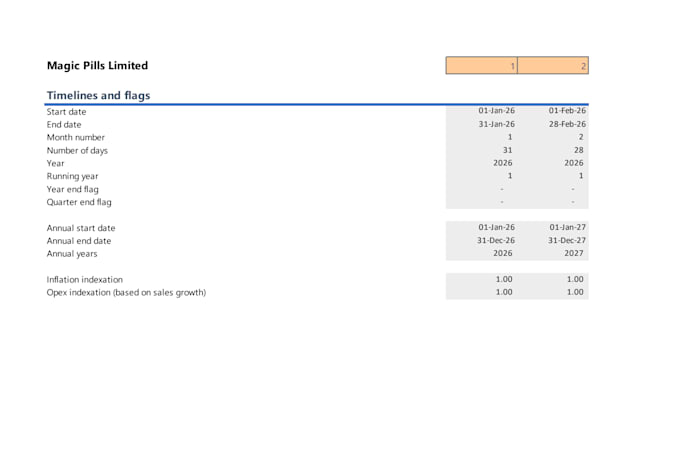
Task: Click the Quarter end flag label
Action: 79,202
